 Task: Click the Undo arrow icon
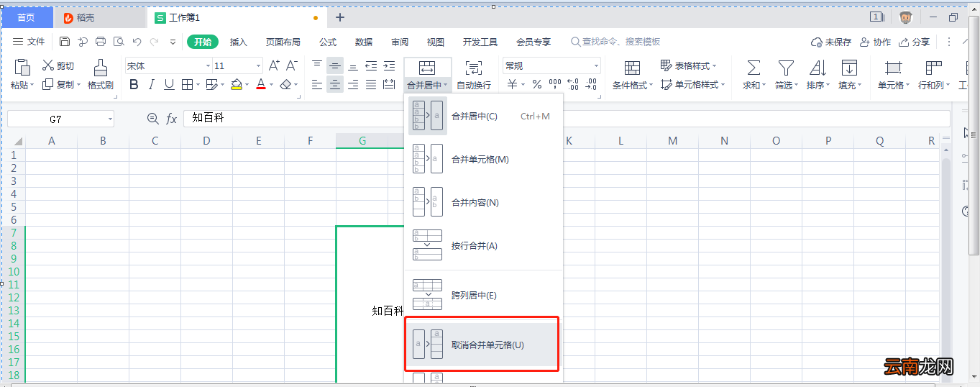pyautogui.click(x=137, y=42)
